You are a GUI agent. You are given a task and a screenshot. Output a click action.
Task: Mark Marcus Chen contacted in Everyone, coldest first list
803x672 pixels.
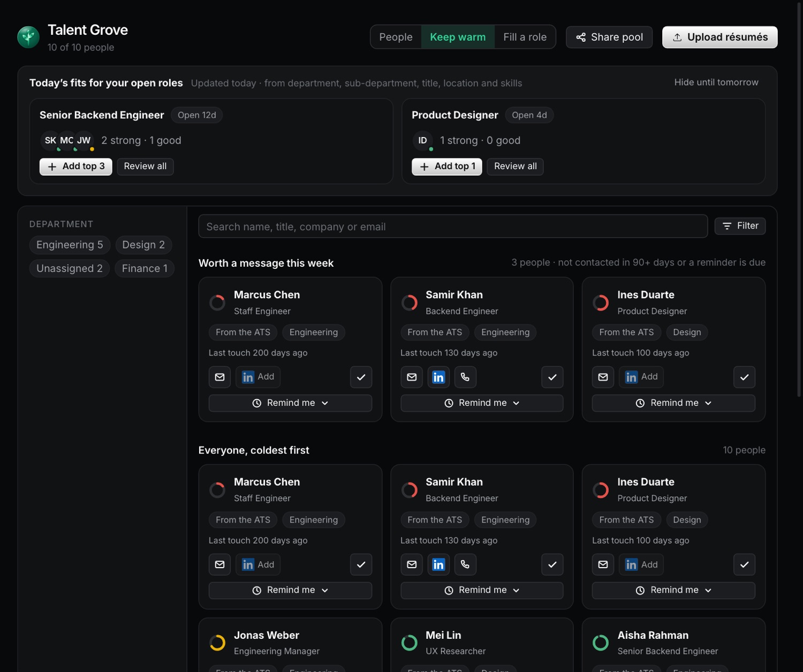(361, 564)
